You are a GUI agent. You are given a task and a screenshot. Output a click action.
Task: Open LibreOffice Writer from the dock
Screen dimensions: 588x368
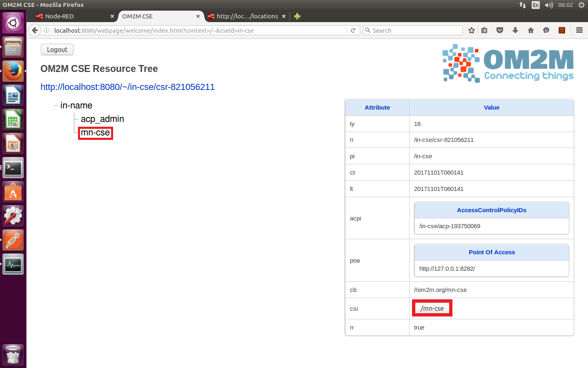click(13, 95)
